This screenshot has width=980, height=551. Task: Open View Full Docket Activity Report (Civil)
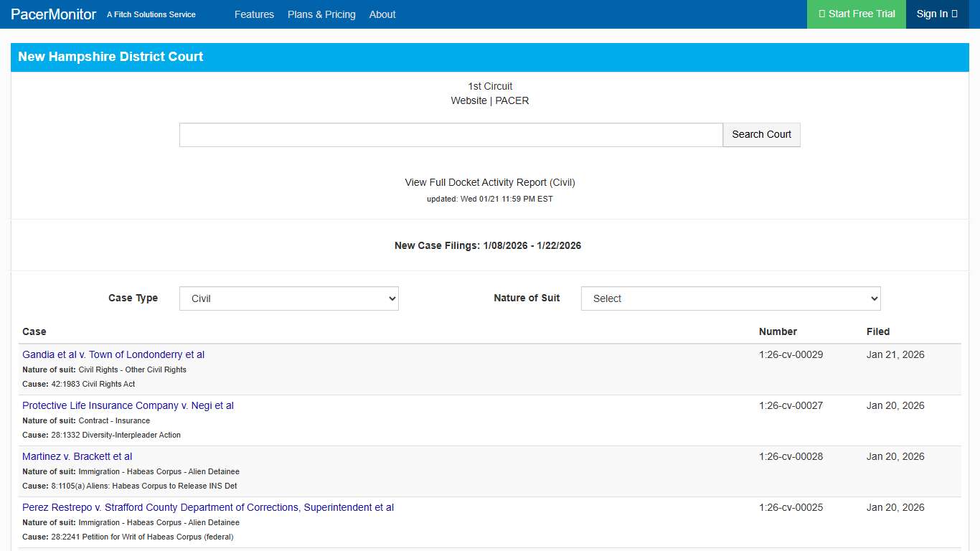pyautogui.click(x=489, y=182)
